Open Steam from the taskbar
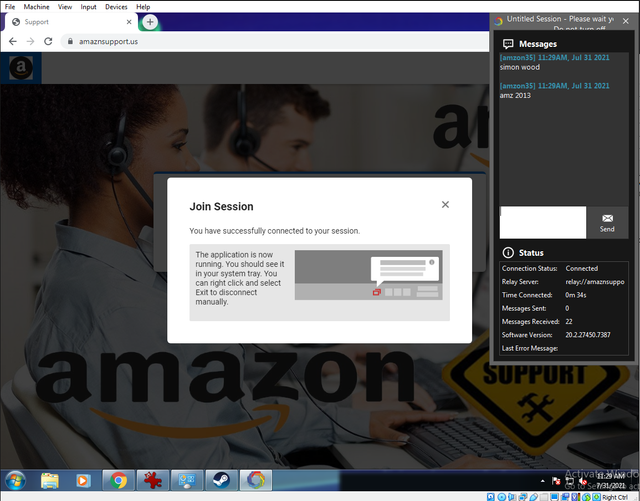This screenshot has height=501, width=640. click(221, 481)
